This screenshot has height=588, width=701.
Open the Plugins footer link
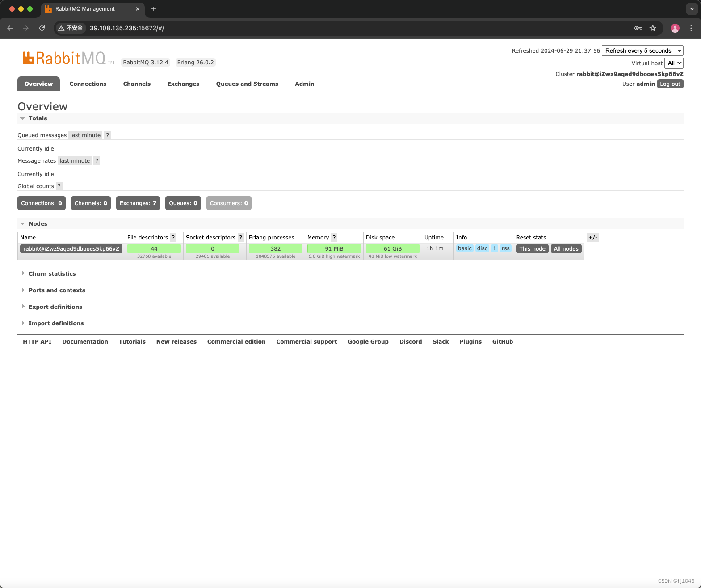470,342
